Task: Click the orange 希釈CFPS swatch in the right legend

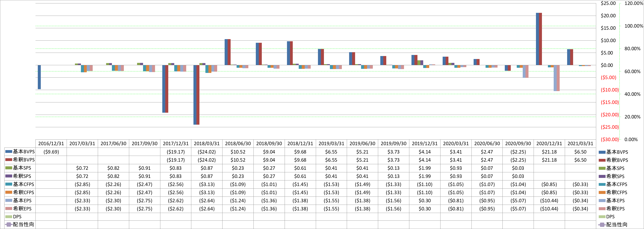Action: [602, 192]
